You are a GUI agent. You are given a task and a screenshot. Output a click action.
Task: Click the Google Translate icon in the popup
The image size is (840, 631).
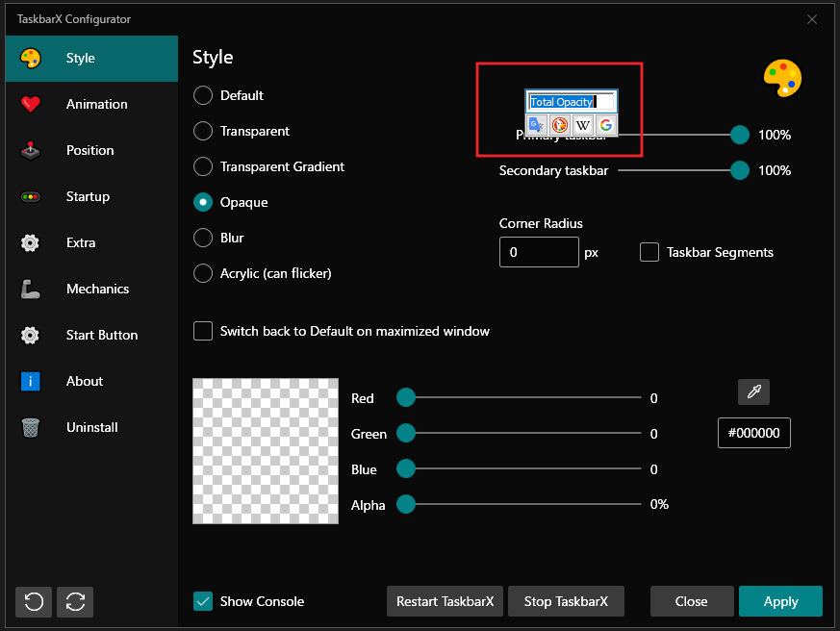[x=536, y=125]
